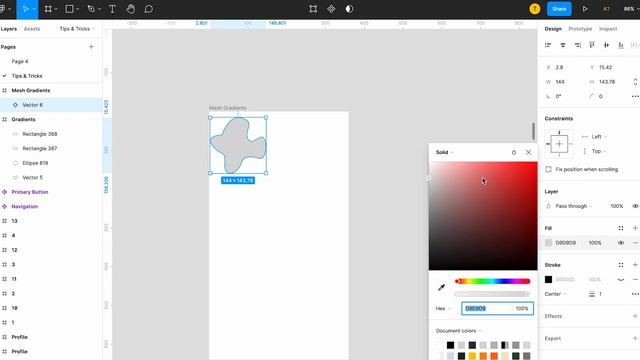
Task: Click the Share button
Action: click(559, 9)
